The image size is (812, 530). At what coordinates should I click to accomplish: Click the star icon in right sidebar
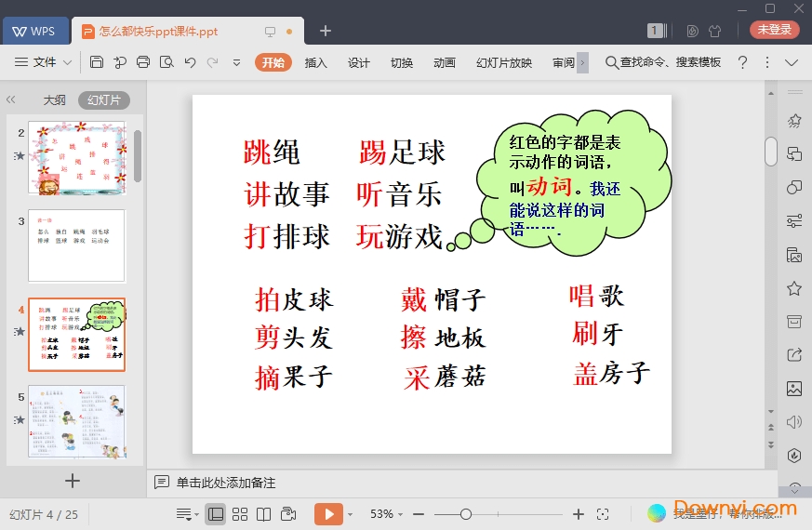point(794,288)
